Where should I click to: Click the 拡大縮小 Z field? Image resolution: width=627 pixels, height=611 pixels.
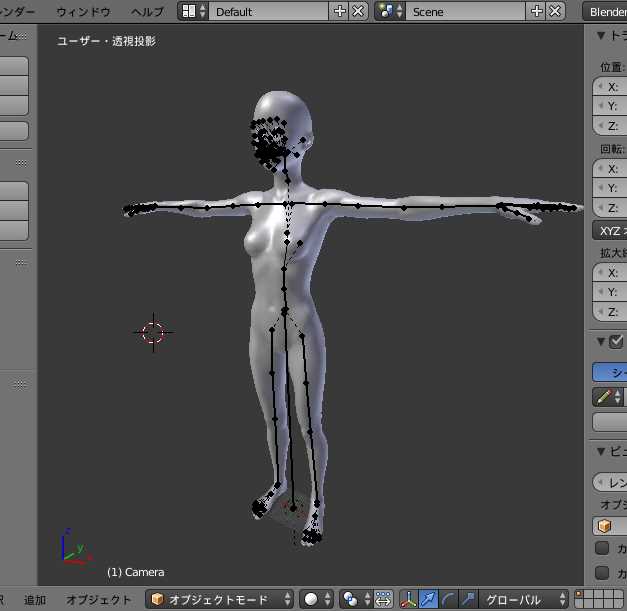tap(610, 312)
